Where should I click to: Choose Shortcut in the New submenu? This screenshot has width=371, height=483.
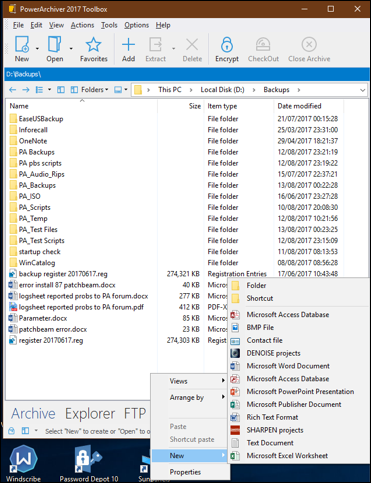coord(260,298)
